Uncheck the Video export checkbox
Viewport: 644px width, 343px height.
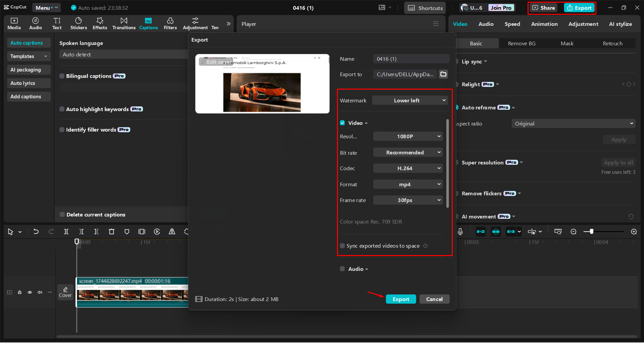tap(342, 123)
